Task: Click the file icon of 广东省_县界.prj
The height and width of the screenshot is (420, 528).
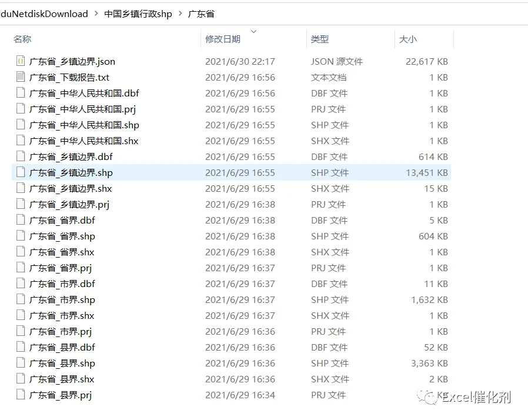Action: tap(21, 394)
